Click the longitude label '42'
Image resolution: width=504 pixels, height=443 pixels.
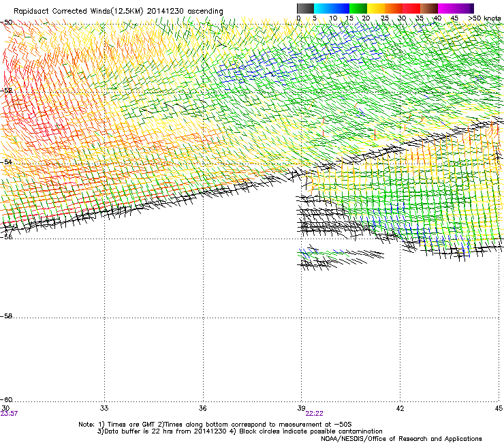(400, 408)
